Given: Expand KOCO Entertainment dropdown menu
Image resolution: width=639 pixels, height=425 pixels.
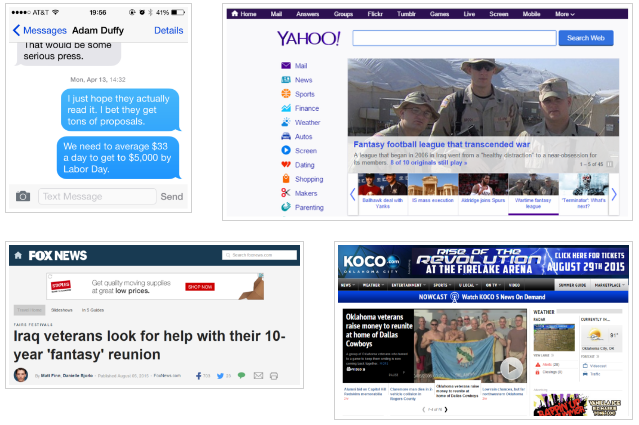Looking at the screenshot, I should tap(408, 285).
